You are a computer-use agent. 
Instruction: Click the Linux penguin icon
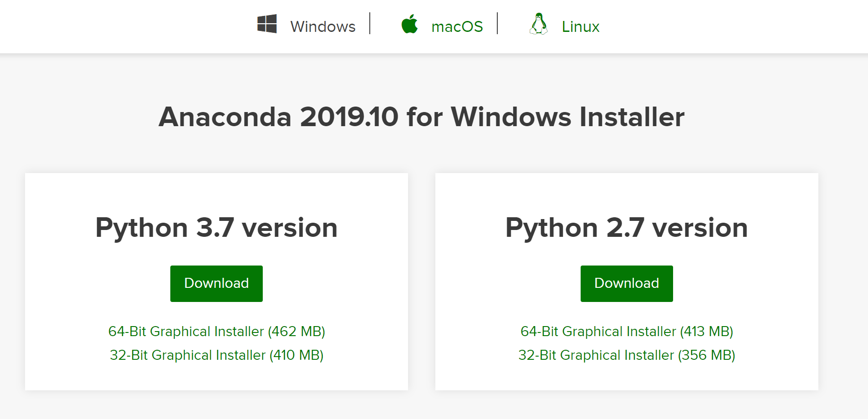pos(539,24)
